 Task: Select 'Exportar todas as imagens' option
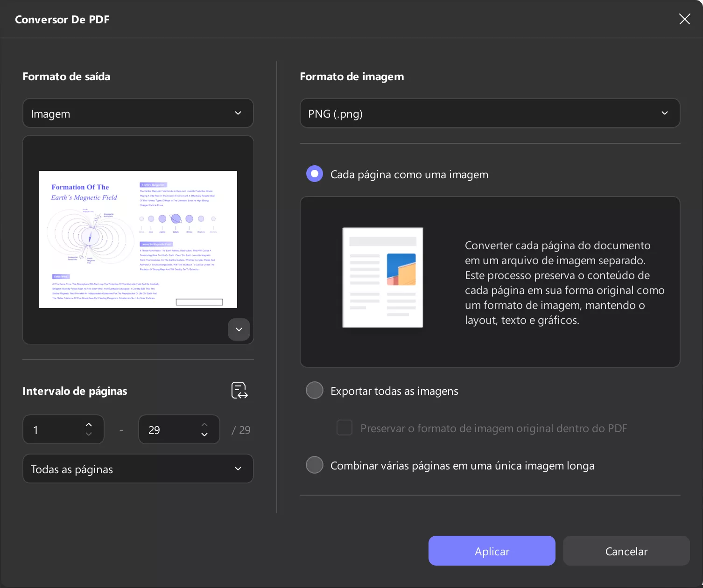[x=314, y=390]
